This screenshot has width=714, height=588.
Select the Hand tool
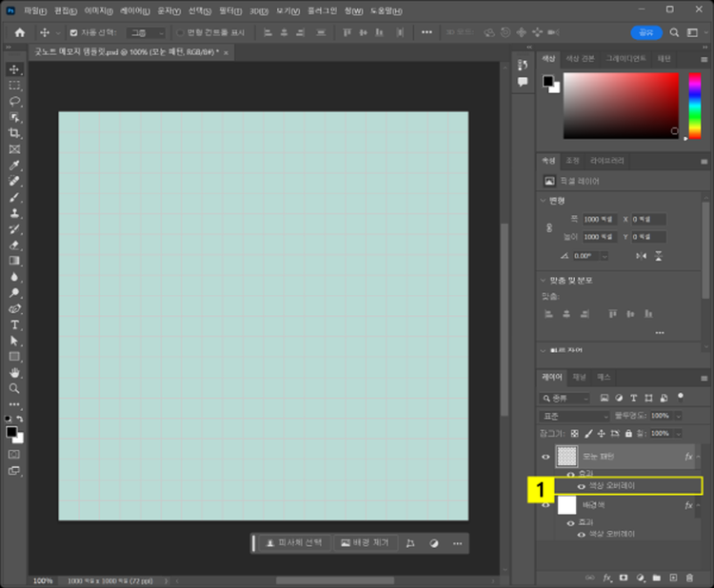pyautogui.click(x=14, y=372)
